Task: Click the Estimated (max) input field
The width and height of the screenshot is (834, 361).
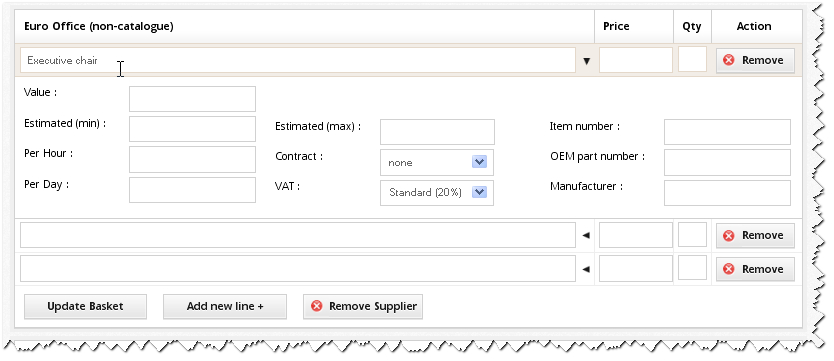Action: [x=437, y=132]
